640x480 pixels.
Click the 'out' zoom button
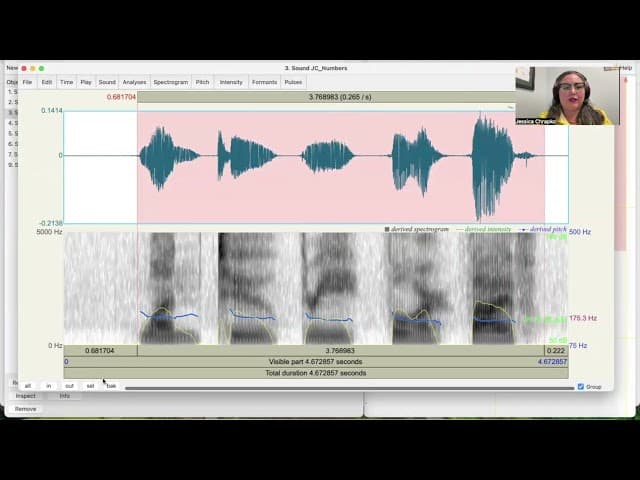click(x=69, y=386)
